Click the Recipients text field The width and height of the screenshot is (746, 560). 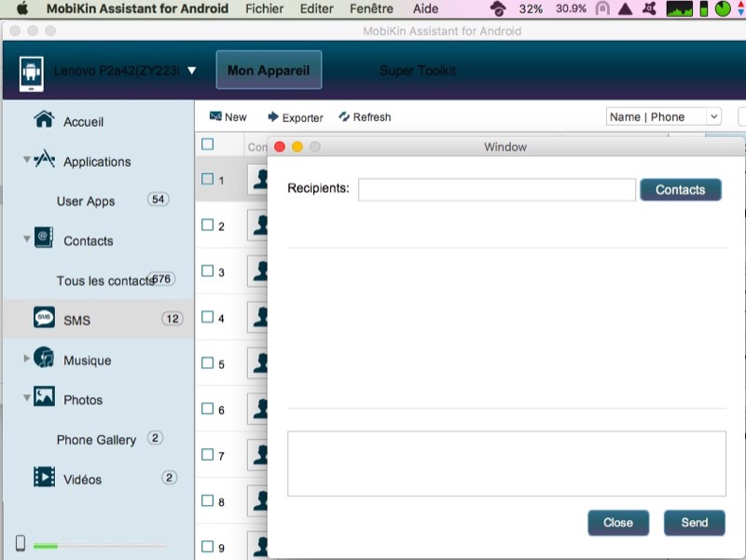[x=496, y=189]
